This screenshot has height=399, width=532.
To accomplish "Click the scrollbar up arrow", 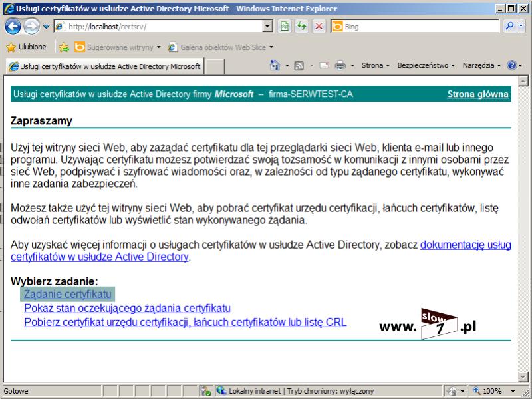I will tap(523, 81).
